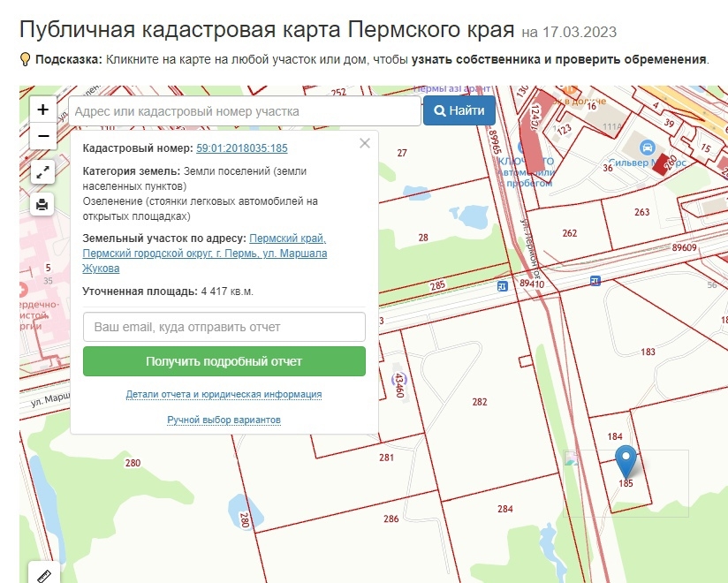Viewport: 728px width, 583px height.
Task: Click the blue location pin marker on parcel 185
Action: point(626,461)
